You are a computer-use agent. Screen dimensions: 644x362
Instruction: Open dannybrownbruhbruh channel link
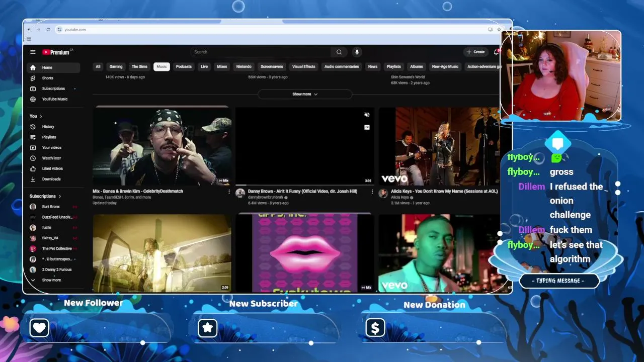pos(266,197)
